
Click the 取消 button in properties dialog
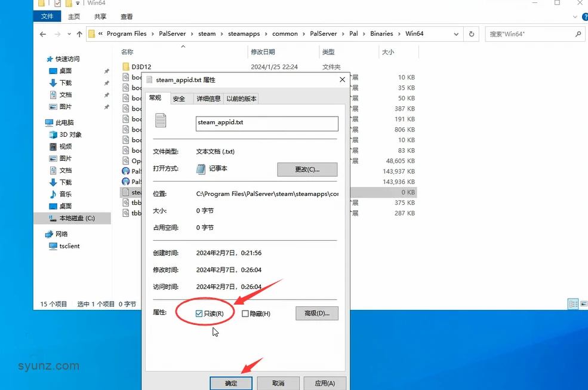pyautogui.click(x=278, y=383)
